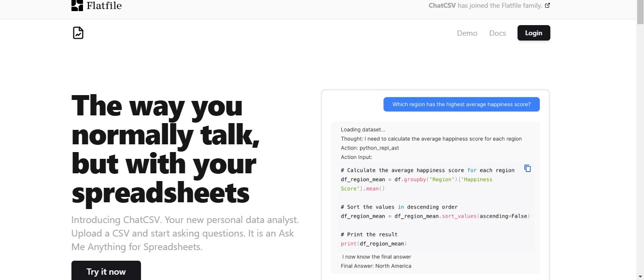Viewport: 644px width, 280px height.
Task: Click the 'The way you normally talk' headline
Action: click(166, 149)
